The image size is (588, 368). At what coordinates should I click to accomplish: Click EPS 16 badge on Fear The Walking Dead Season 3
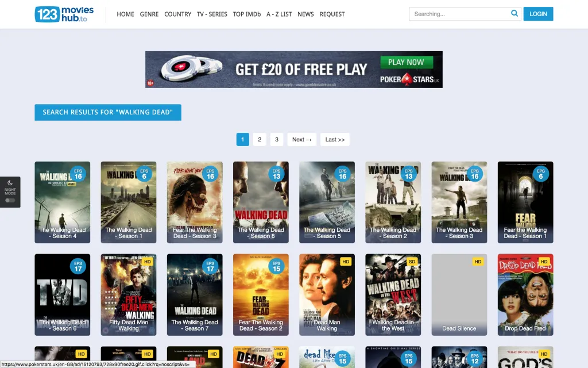coord(210,174)
